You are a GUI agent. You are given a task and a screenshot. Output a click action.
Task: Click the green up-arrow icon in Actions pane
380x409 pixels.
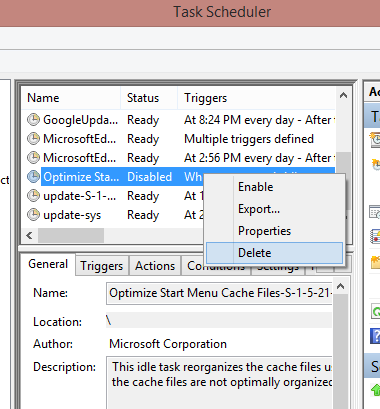click(375, 390)
